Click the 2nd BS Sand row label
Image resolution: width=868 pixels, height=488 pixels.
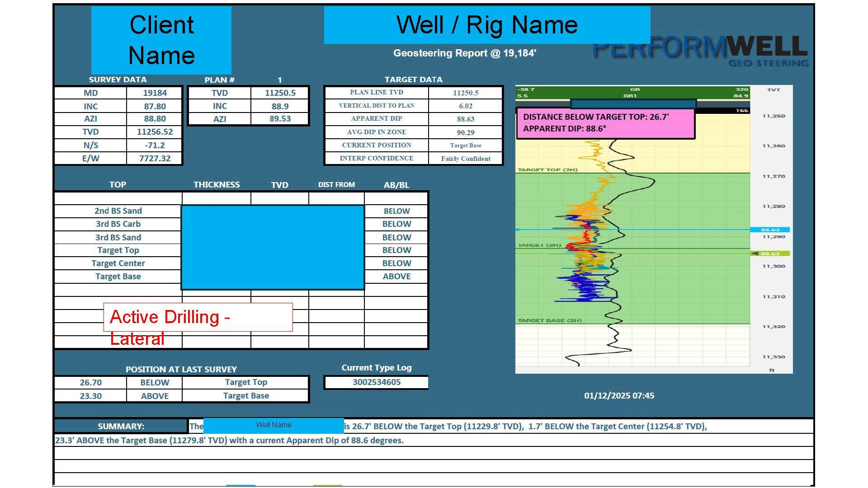(118, 211)
